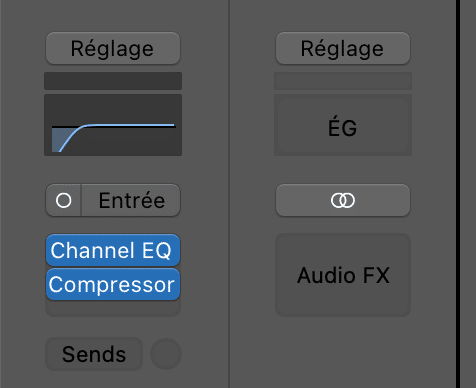Open right strip Réglage setting menu
Image resolution: width=476 pixels, height=388 pixels.
(x=343, y=48)
